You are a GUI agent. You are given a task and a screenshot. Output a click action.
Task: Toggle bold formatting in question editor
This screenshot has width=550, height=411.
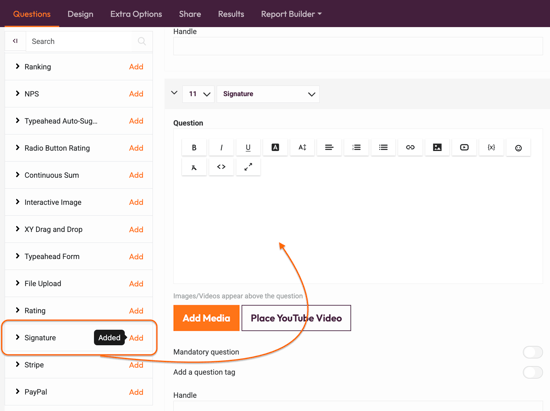[x=194, y=148]
